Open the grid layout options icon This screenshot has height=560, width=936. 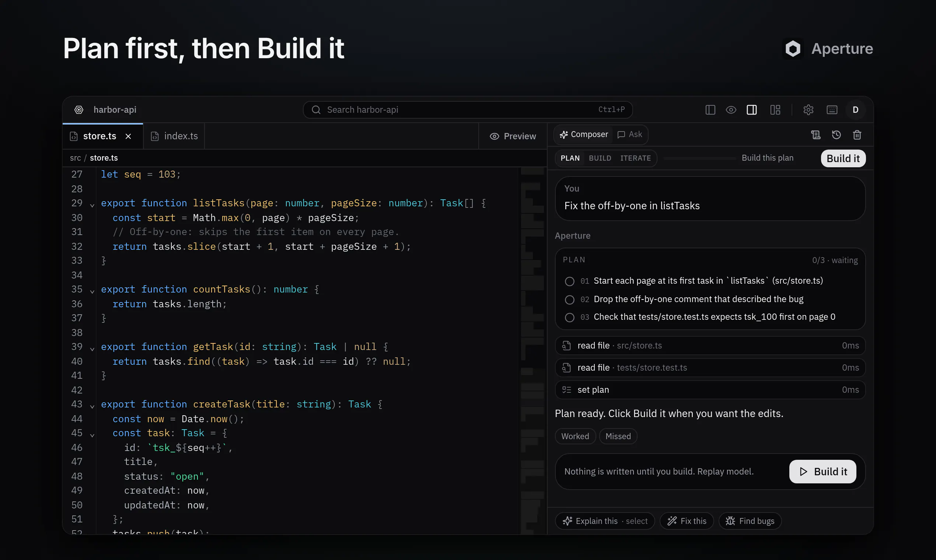(x=775, y=110)
